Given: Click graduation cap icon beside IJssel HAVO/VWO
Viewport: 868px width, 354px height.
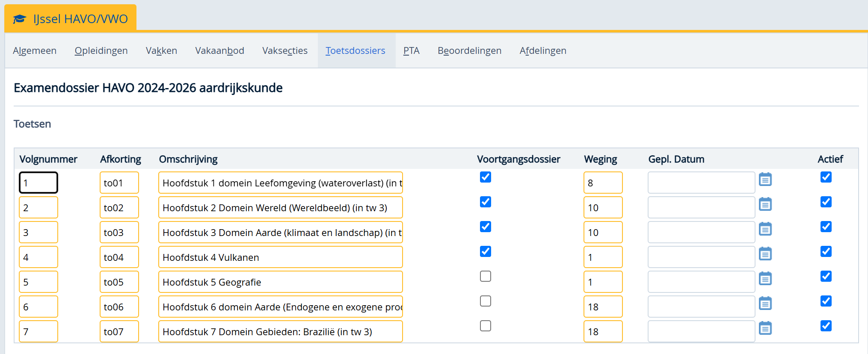Looking at the screenshot, I should [x=19, y=19].
